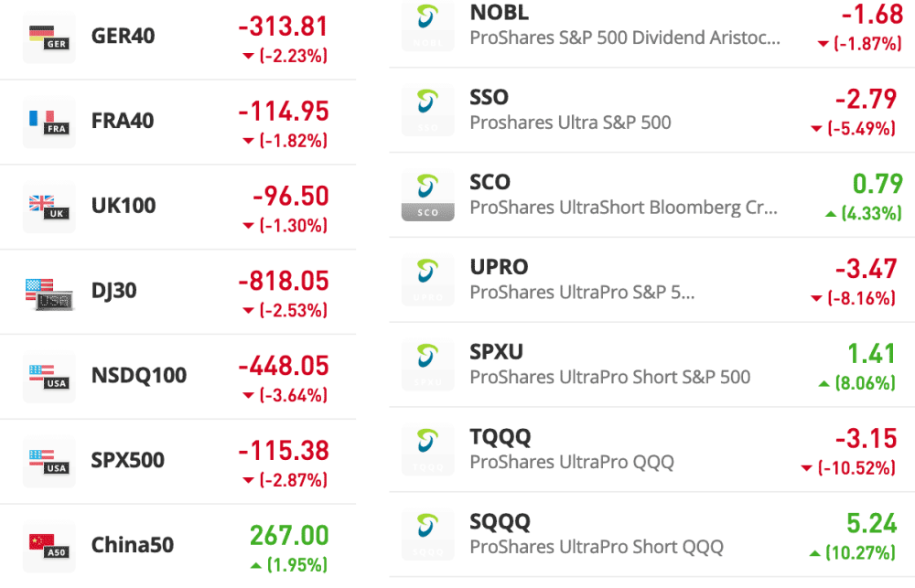Click the DJ30 USA flag icon
This screenshot has height=588, width=915.
(x=48, y=292)
